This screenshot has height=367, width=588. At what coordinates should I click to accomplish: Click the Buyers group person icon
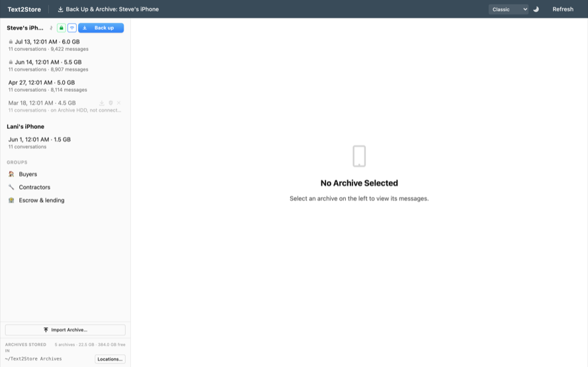pos(11,175)
